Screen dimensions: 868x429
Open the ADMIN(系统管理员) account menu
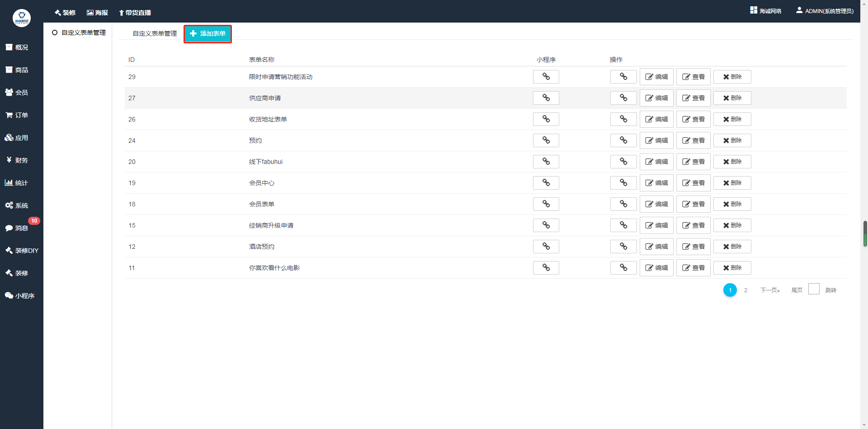pos(825,11)
